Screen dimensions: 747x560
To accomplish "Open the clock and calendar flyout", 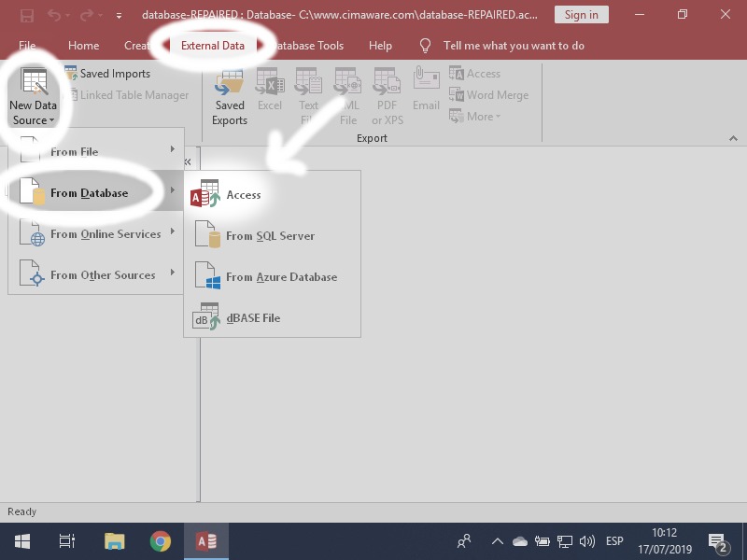I will [665, 541].
